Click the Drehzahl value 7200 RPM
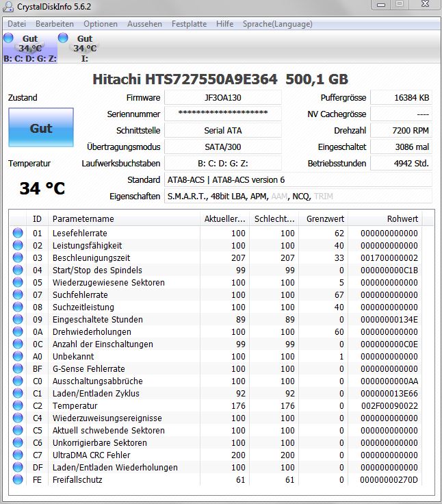The height and width of the screenshot is (504, 442). [x=401, y=131]
